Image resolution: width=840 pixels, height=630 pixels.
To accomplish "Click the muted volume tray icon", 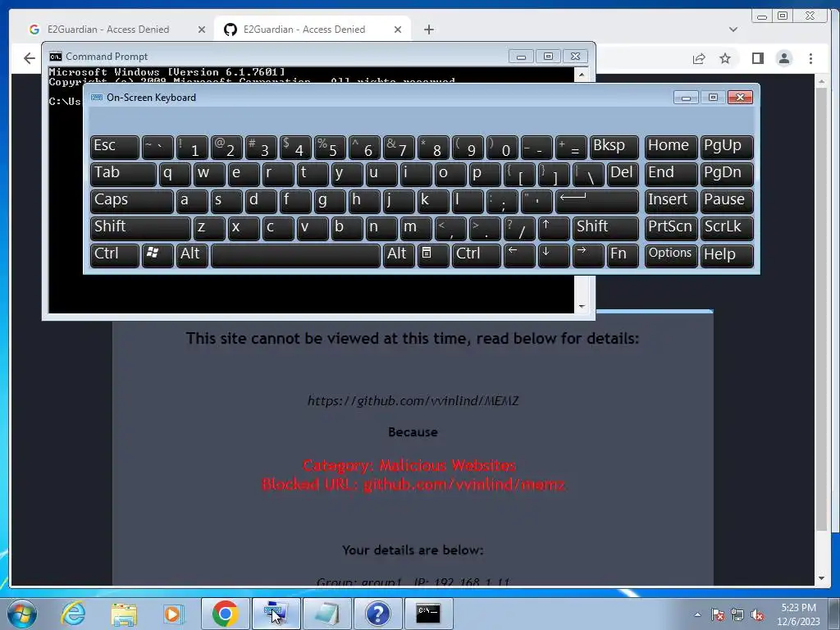I will pos(757,614).
